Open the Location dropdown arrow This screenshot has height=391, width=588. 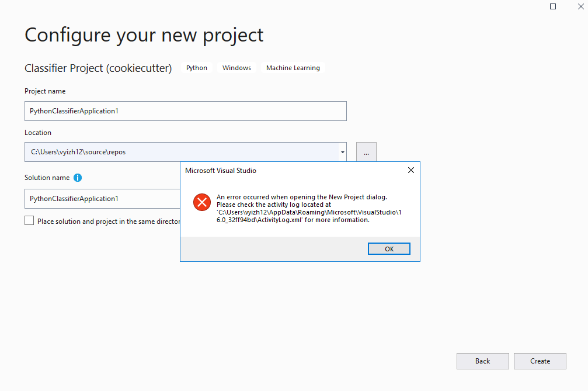pos(342,152)
